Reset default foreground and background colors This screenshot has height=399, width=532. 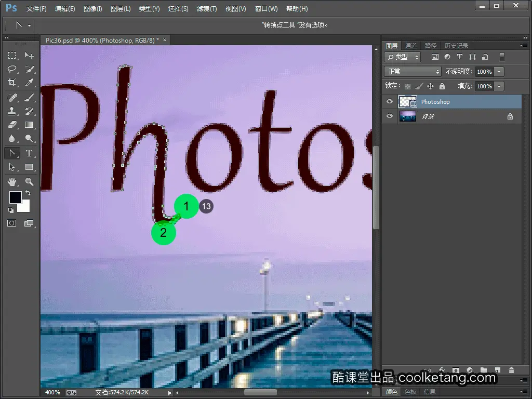[x=11, y=210]
